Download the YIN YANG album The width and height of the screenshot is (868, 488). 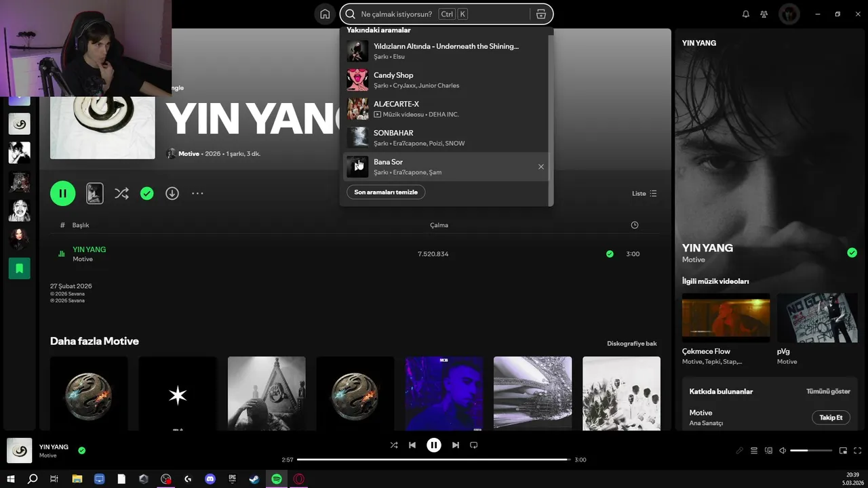(x=172, y=193)
